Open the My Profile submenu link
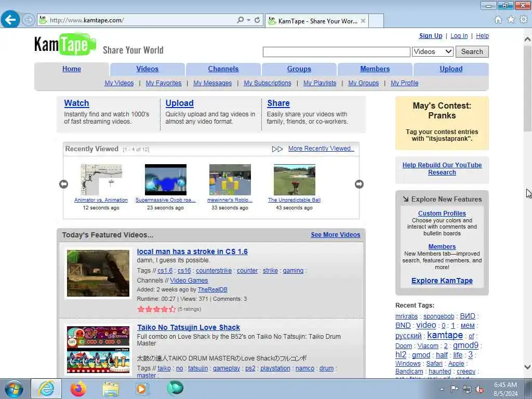 click(x=404, y=83)
